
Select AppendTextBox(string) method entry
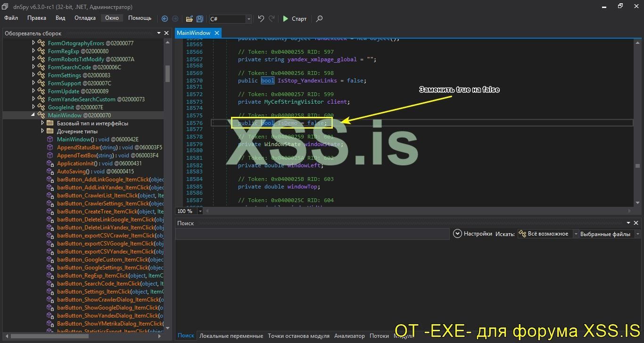107,155
